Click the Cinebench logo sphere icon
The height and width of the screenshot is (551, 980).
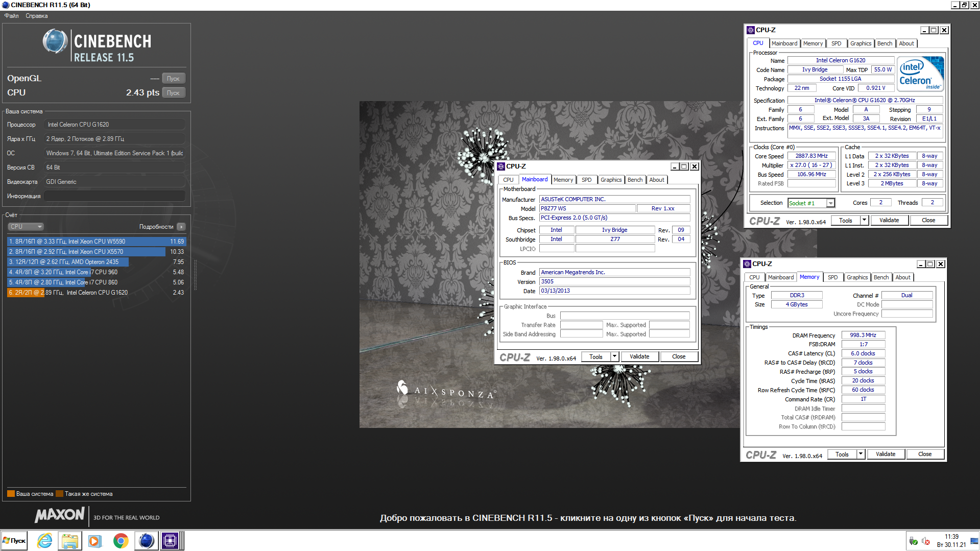[55, 42]
